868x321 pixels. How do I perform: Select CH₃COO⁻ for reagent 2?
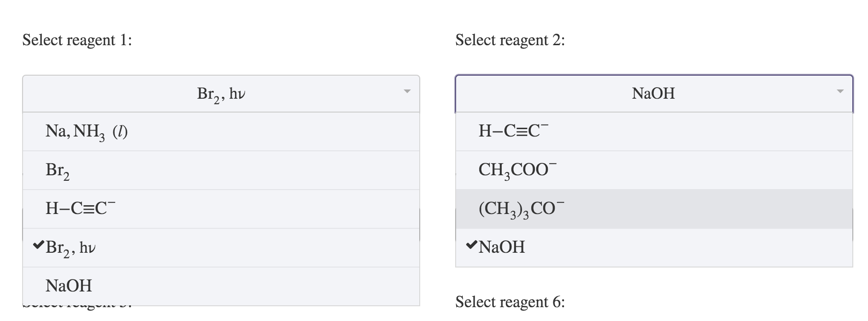(x=516, y=170)
